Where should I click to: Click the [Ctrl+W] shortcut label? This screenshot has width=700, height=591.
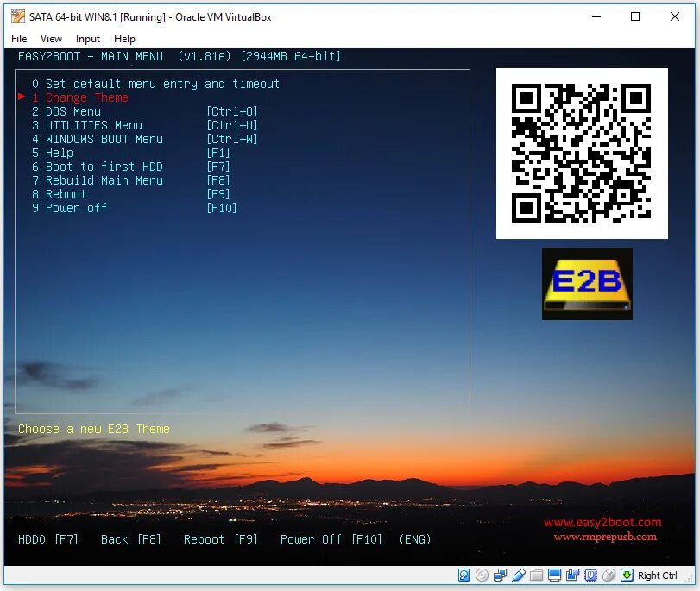232,139
